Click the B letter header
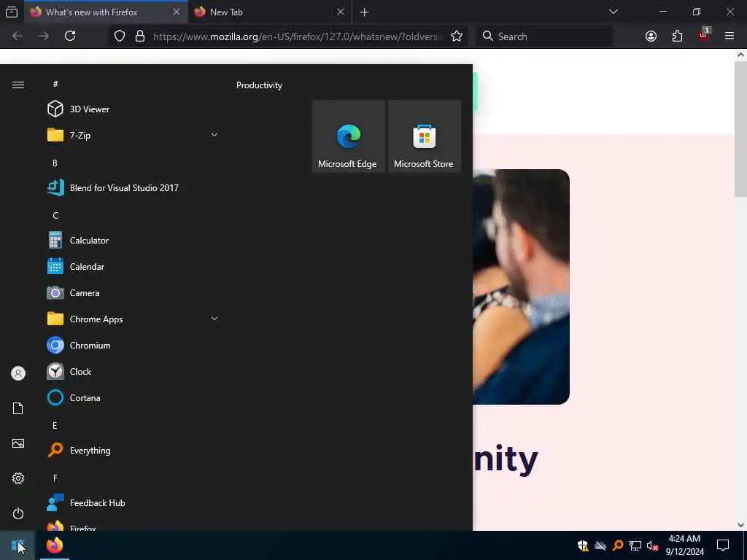 tap(55, 163)
